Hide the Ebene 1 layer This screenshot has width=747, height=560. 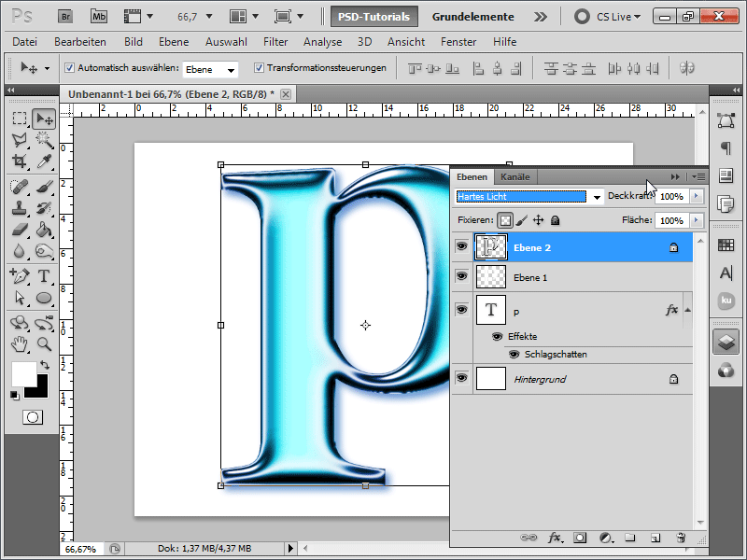(461, 276)
